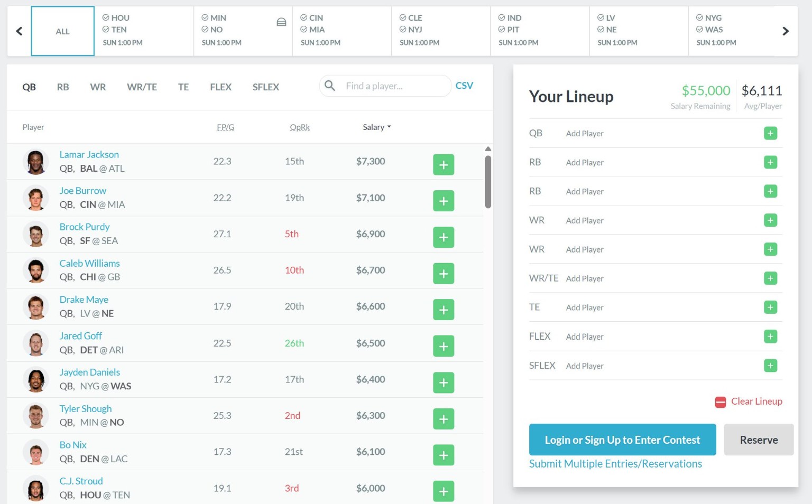
Task: Click plus icon in FLEX lineup slot
Action: 770,337
